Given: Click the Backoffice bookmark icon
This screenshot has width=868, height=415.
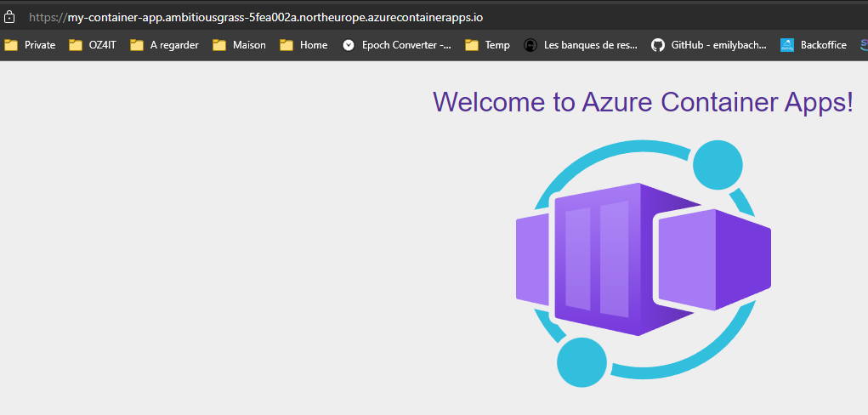Looking at the screenshot, I should click(787, 45).
